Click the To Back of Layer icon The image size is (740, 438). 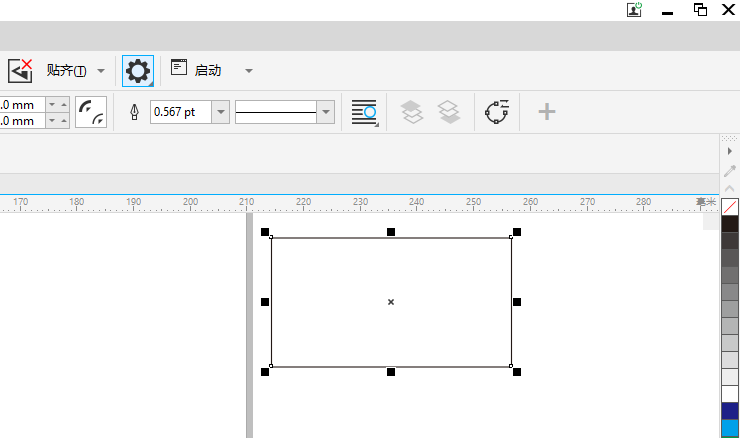[449, 112]
